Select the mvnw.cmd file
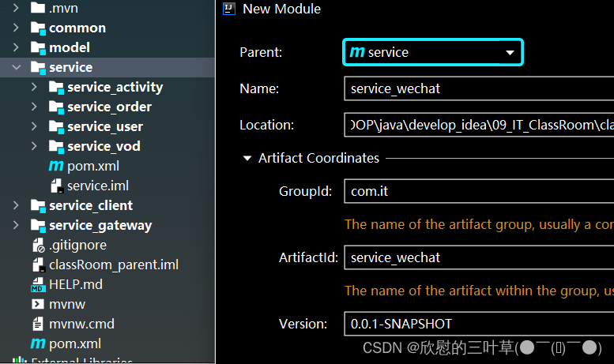Viewport: 614px width, 364px height. pyautogui.click(x=107, y=324)
